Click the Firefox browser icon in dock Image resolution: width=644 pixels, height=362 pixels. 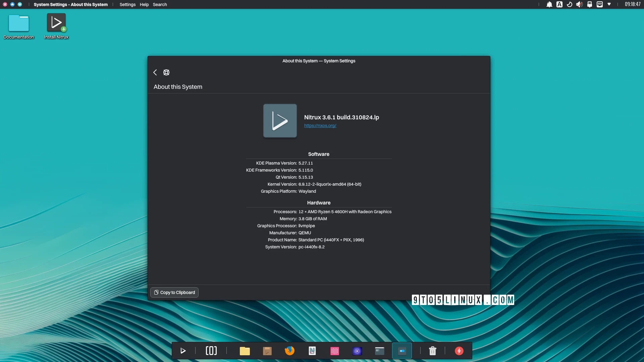point(290,351)
